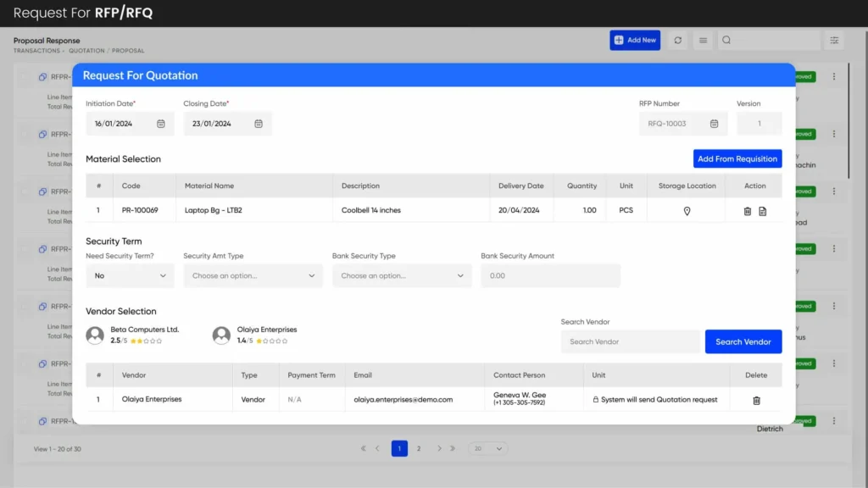Click the refresh icon in top toolbar

(x=677, y=40)
